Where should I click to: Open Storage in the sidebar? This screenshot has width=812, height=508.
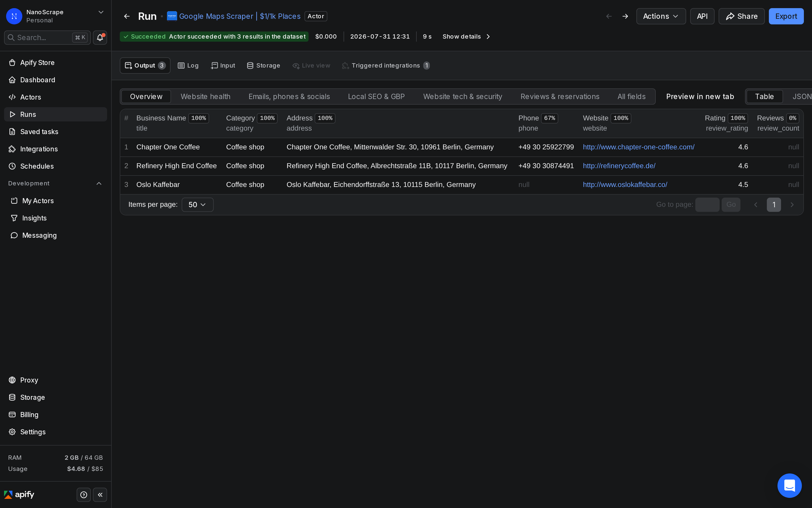click(55, 398)
